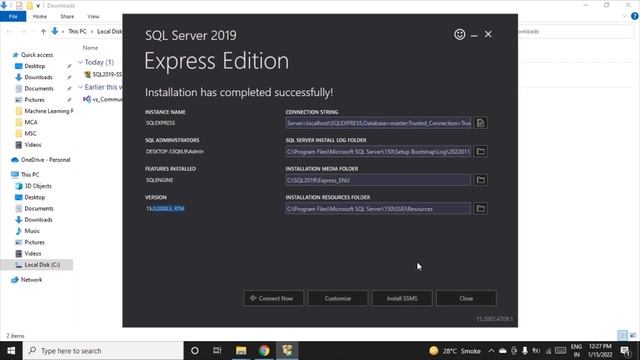The height and width of the screenshot is (360, 640).
Task: Click the Explorer help question mark icon
Action: coord(635,16)
